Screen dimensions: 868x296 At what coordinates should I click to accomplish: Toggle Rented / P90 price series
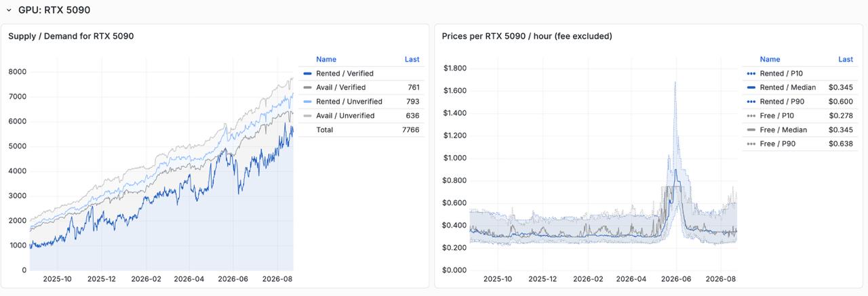pos(781,102)
